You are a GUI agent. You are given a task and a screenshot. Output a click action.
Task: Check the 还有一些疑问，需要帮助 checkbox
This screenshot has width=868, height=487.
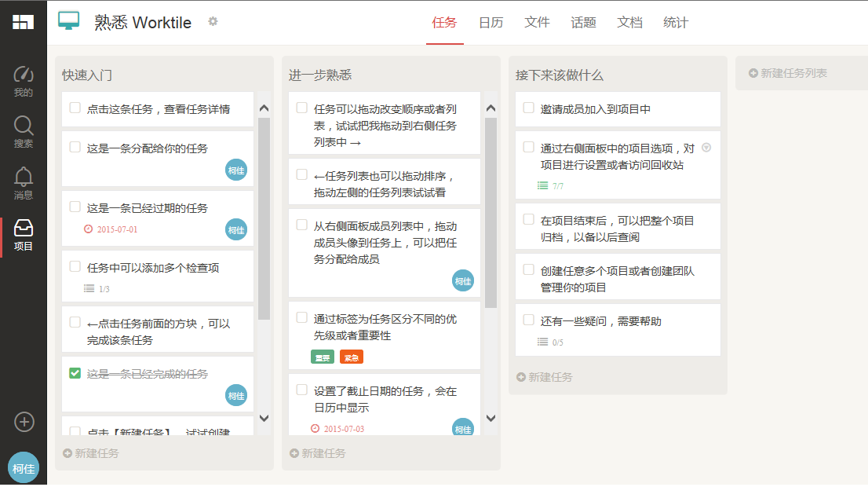click(x=529, y=320)
